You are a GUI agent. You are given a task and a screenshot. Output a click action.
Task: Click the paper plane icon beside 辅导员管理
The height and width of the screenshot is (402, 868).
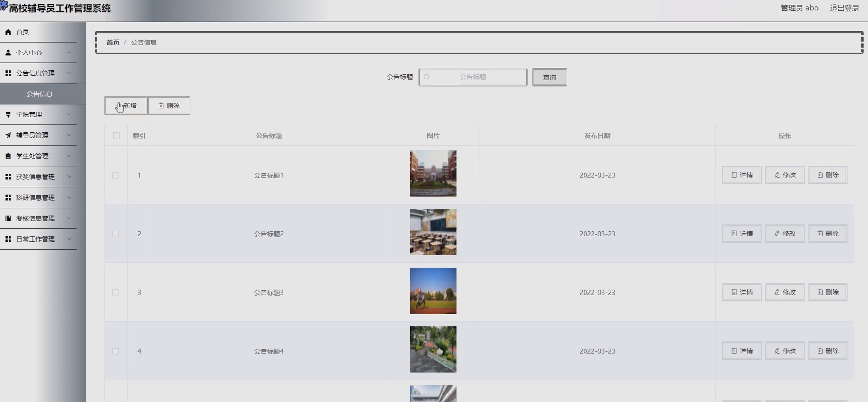tap(8, 135)
